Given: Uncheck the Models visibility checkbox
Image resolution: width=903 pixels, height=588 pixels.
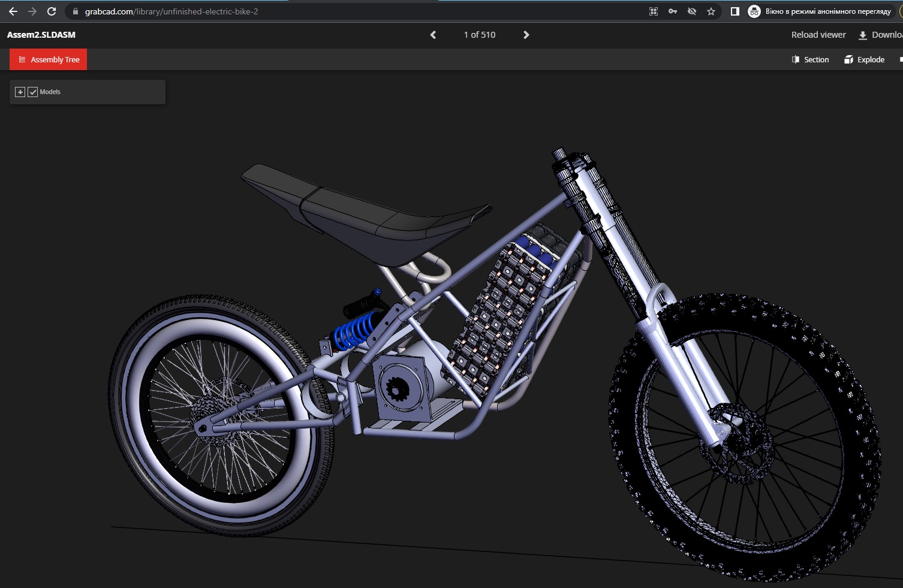Looking at the screenshot, I should point(33,92).
